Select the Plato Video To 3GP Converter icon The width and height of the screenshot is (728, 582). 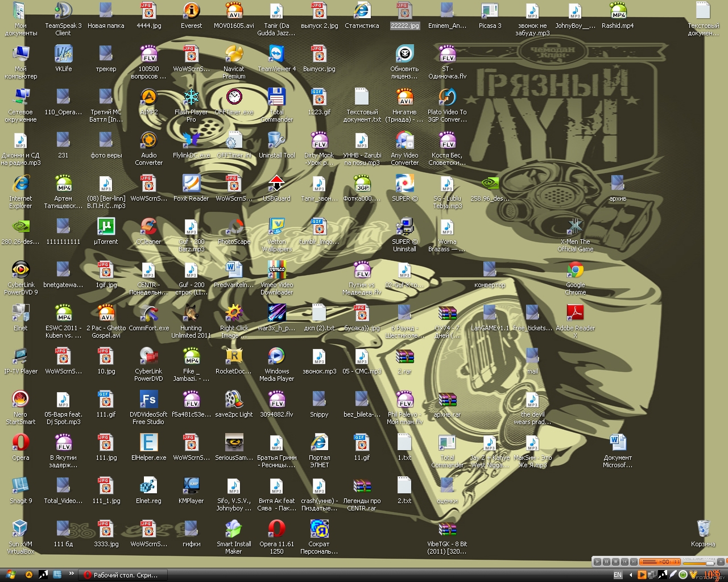tap(447, 105)
